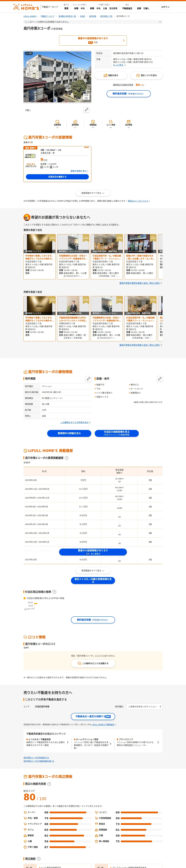Open 高円寺南１丁目 breadcrumb link

[106, 16]
